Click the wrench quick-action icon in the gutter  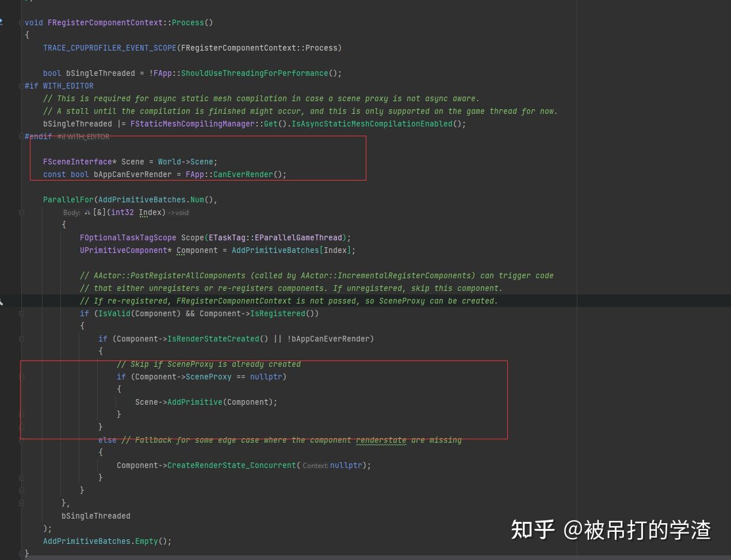(x=1, y=301)
